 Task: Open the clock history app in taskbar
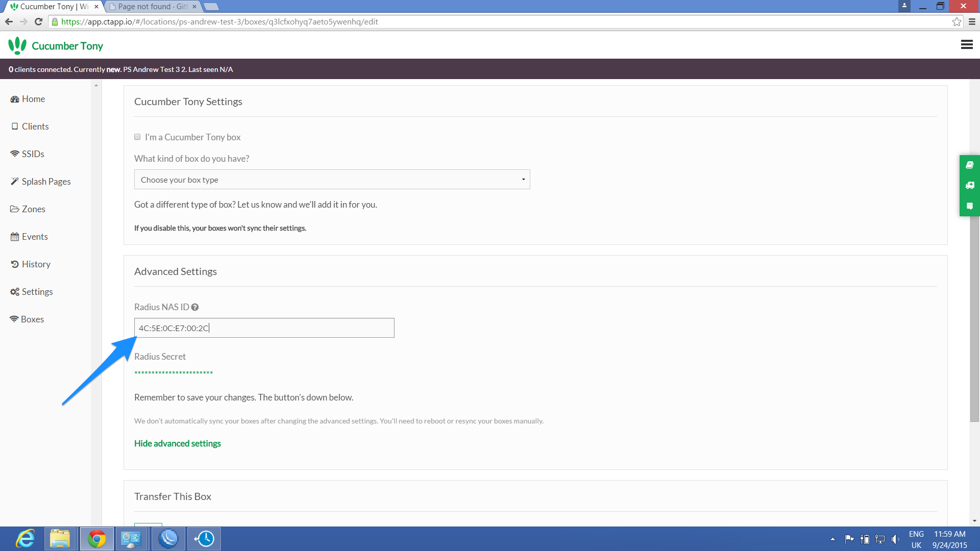204,539
